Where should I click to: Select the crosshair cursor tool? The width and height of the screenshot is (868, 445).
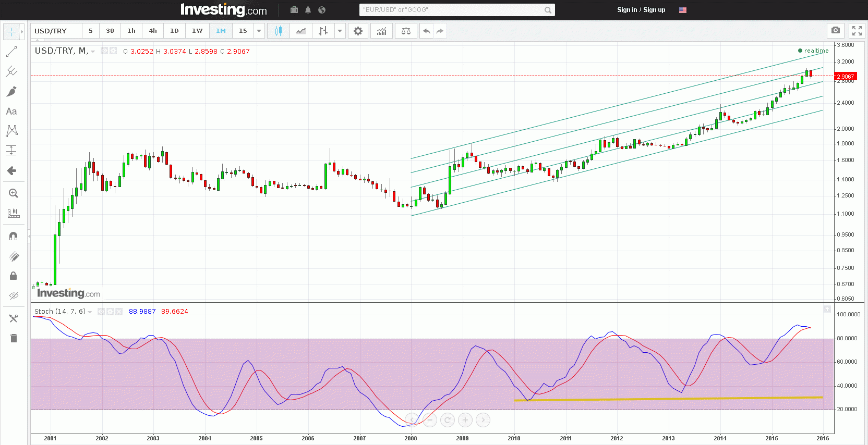11,32
